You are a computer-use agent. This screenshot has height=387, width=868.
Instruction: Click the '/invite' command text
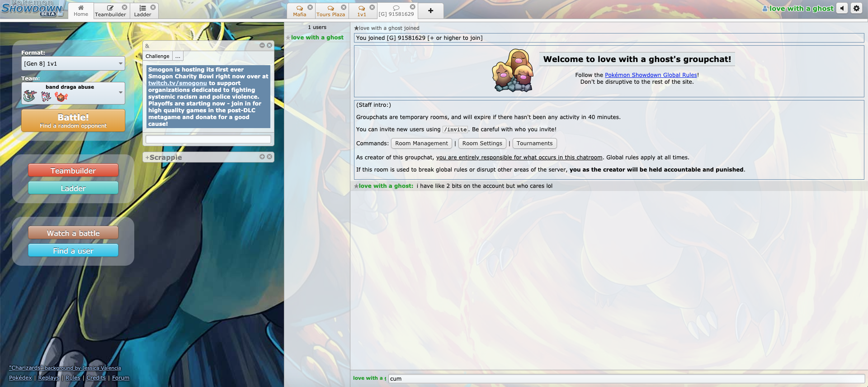click(x=455, y=129)
